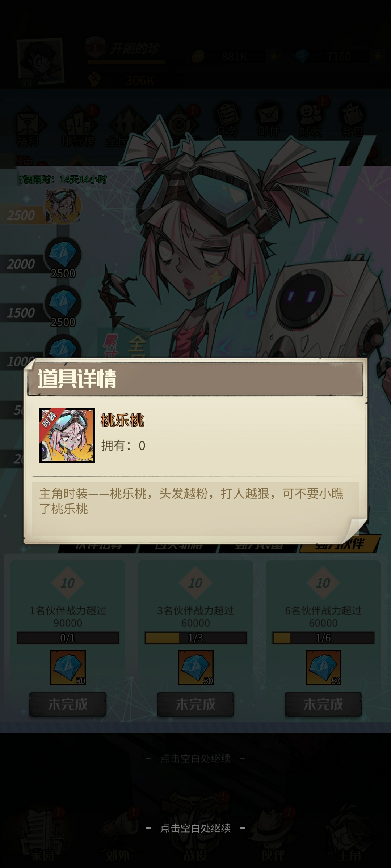
Task: Switch to the 强力伙伴 tab
Action: (339, 544)
